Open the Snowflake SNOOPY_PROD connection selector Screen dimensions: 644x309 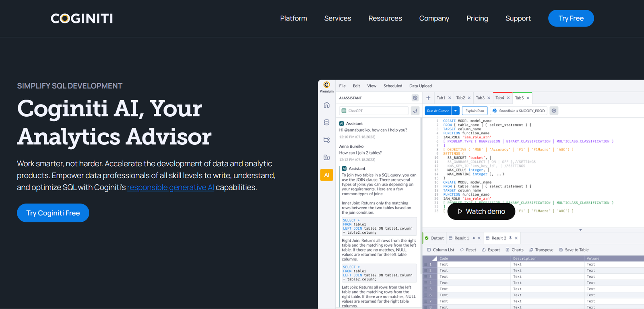coord(518,111)
